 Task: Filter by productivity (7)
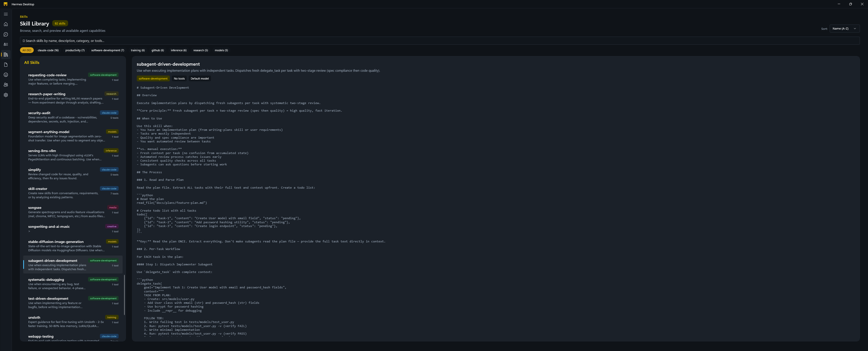[x=75, y=50]
